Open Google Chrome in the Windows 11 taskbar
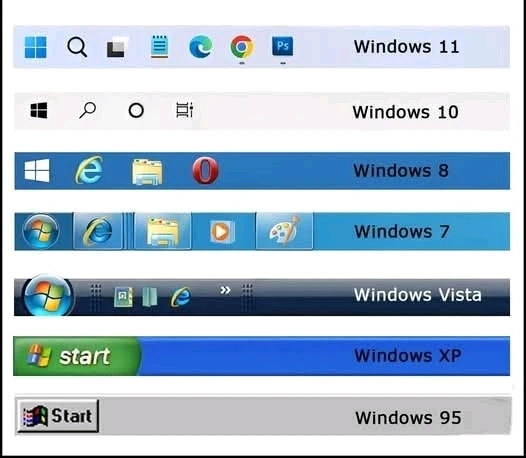Screen dimensions: 526x458 (242, 47)
